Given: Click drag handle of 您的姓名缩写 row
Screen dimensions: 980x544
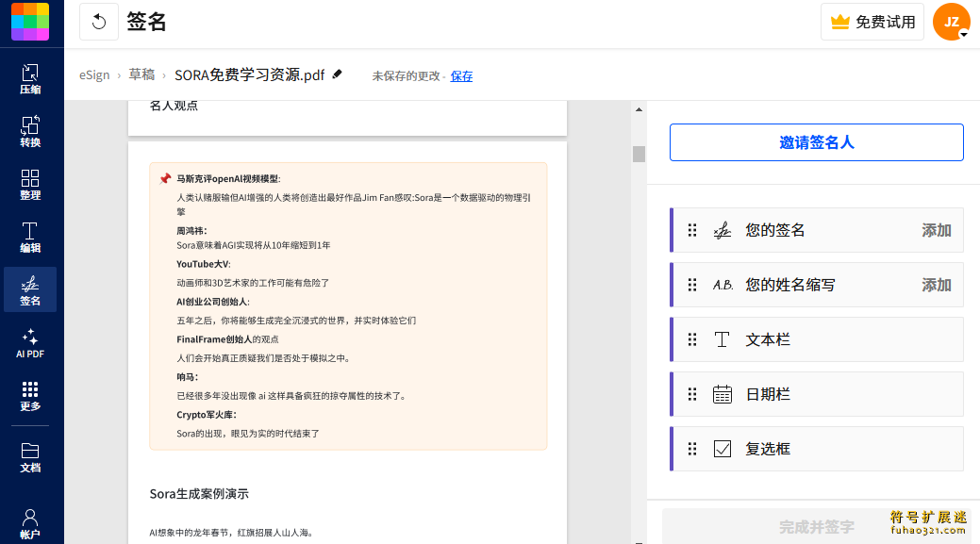Looking at the screenshot, I should tap(692, 286).
